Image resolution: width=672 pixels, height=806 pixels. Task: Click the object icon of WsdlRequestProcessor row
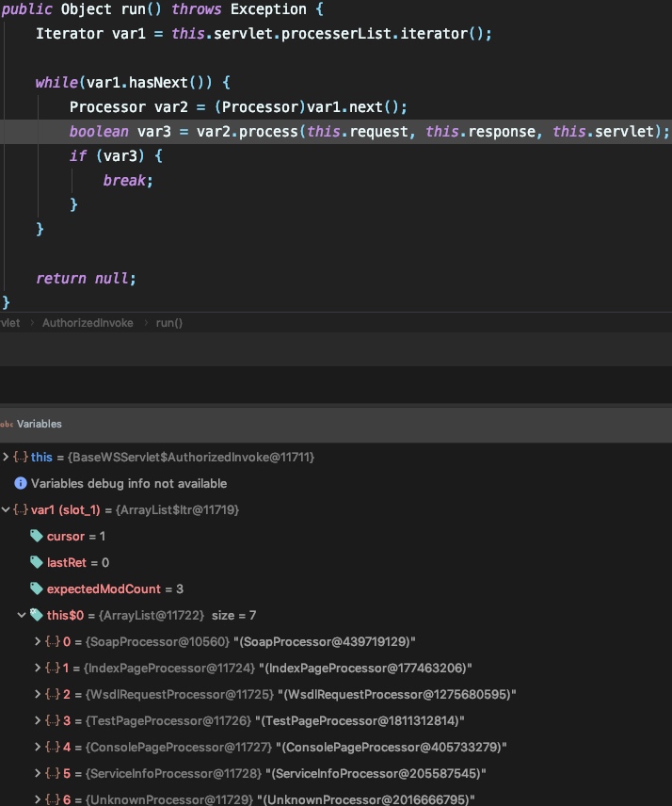(53, 694)
